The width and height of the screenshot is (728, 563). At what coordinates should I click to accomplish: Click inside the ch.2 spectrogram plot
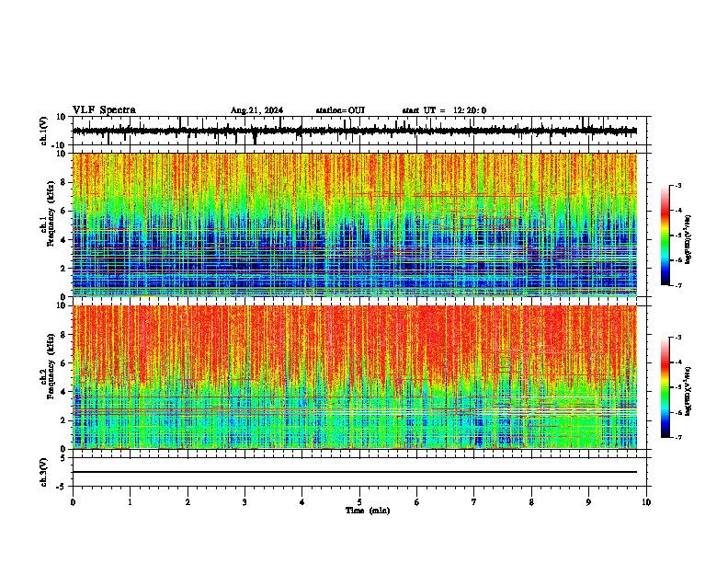coord(355,377)
